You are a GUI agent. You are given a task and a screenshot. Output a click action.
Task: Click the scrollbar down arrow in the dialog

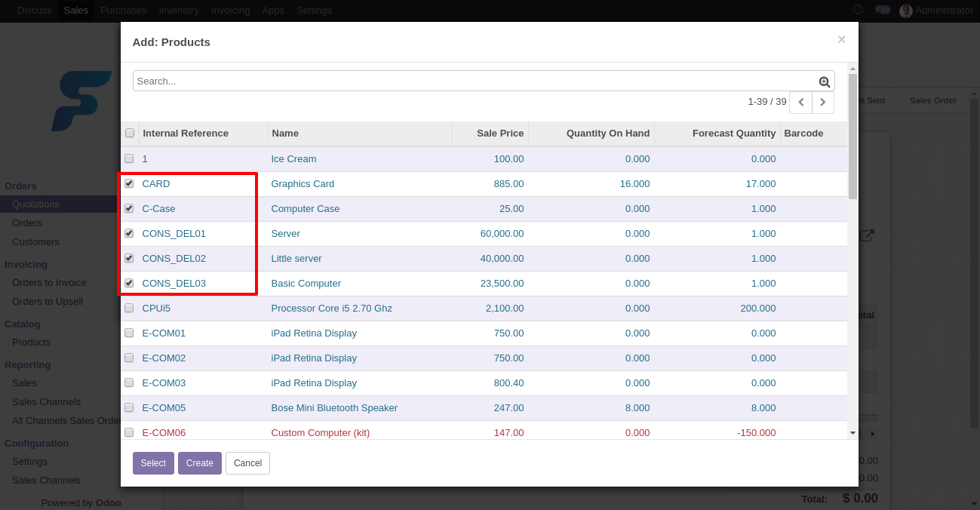coord(853,433)
